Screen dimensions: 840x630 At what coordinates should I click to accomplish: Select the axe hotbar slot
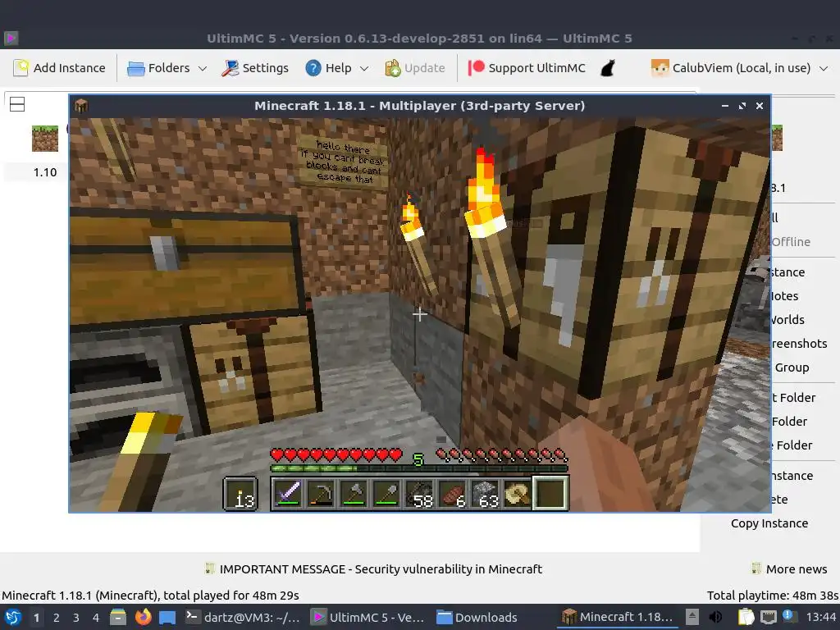353,493
